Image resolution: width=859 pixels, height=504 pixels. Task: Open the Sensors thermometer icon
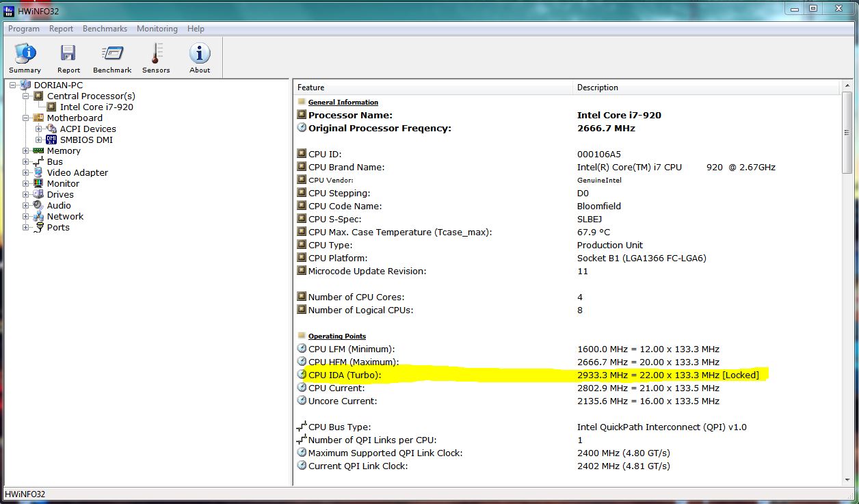156,53
